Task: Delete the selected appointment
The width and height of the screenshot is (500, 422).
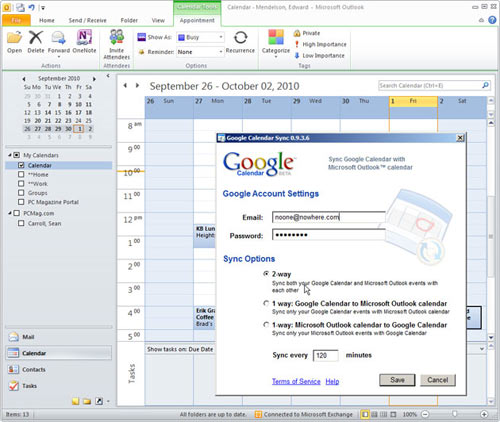Action: (x=36, y=42)
